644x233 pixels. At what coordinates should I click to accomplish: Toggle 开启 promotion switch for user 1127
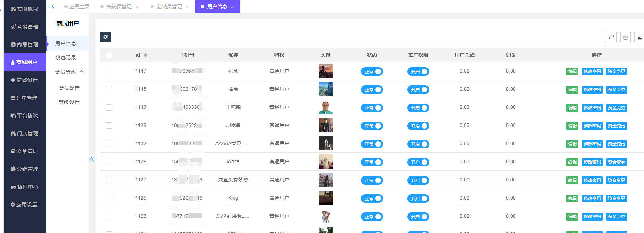(418, 180)
